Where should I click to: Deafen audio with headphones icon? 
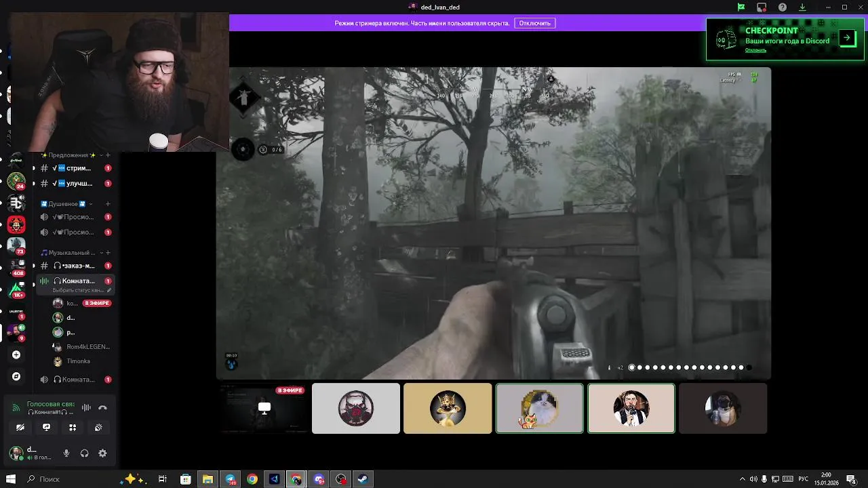tap(84, 453)
